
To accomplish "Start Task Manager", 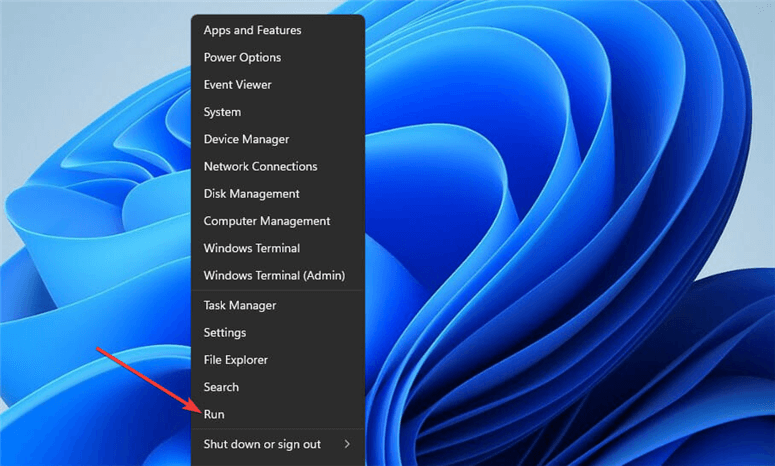I will point(278,305).
